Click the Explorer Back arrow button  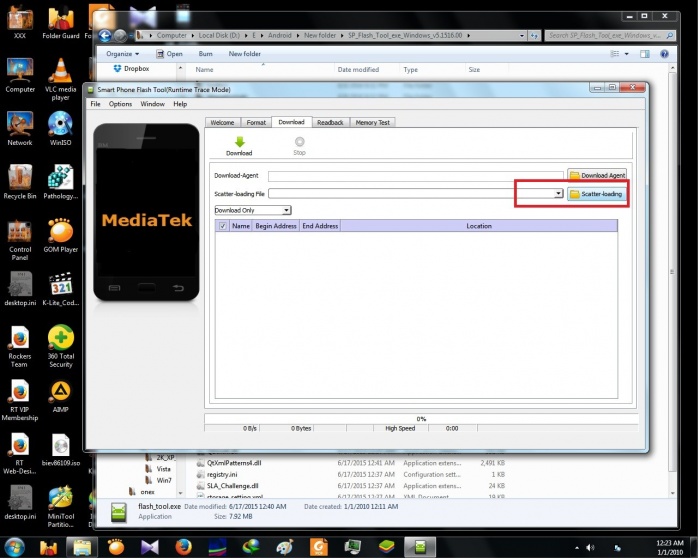(x=105, y=35)
